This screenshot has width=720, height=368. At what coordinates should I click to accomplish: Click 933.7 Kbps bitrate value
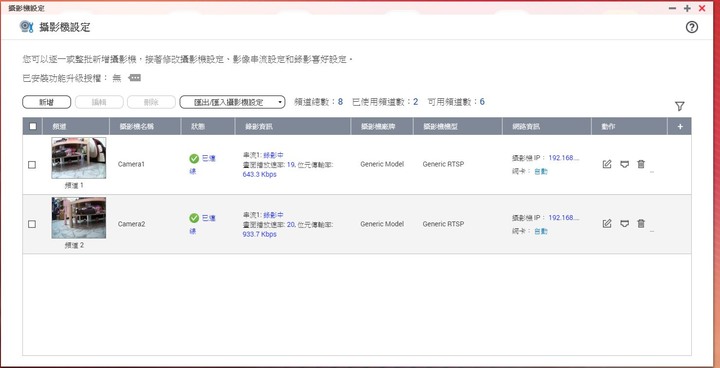coord(259,234)
